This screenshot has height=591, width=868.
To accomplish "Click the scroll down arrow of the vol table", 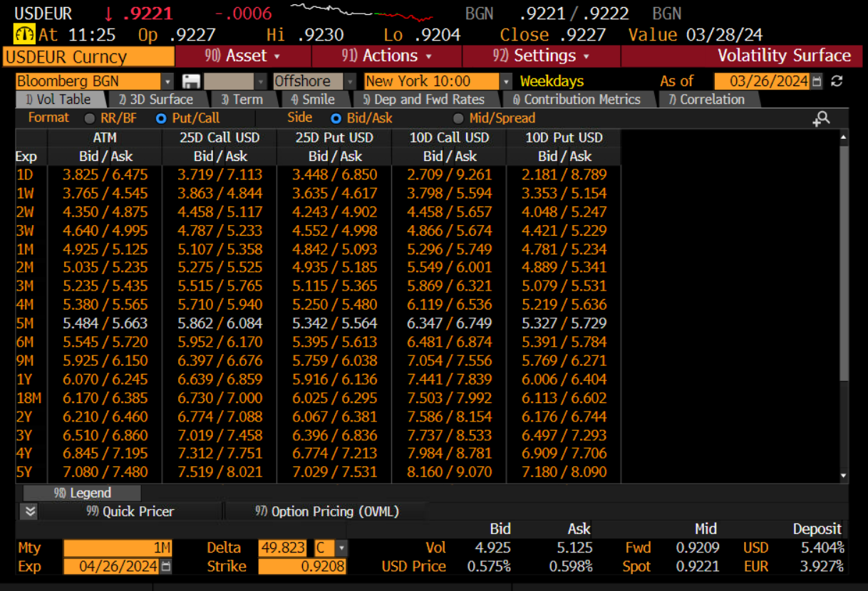I will point(844,475).
